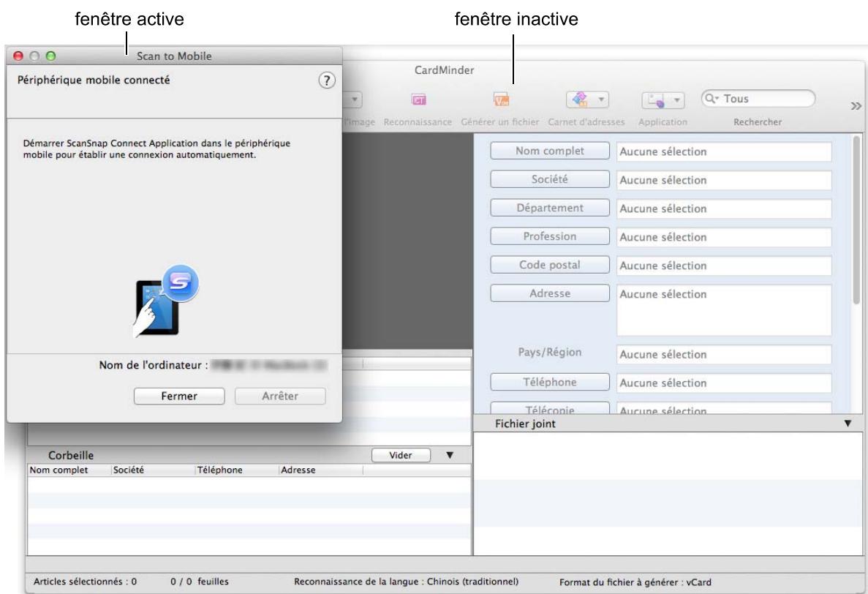The image size is (868, 594).
Task: Collapse the Fichier joint panel triangle
Action: coord(848,423)
